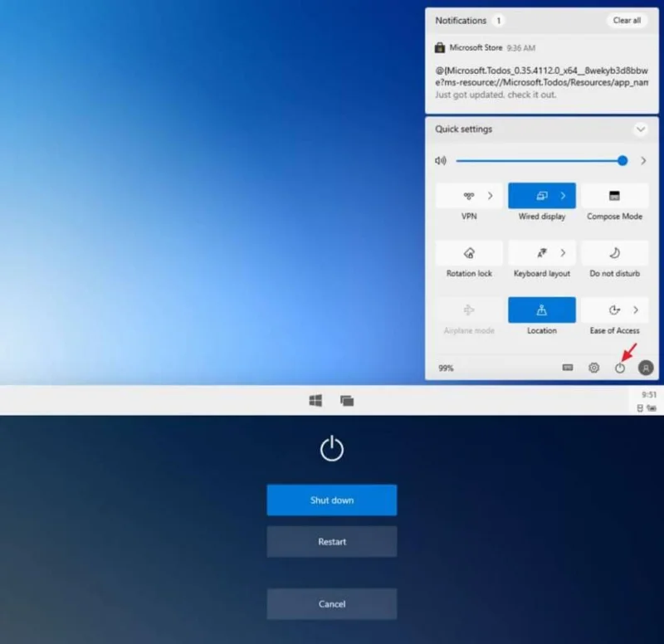Toggle the Rotation lock tile
The image size is (664, 644).
[469, 253]
